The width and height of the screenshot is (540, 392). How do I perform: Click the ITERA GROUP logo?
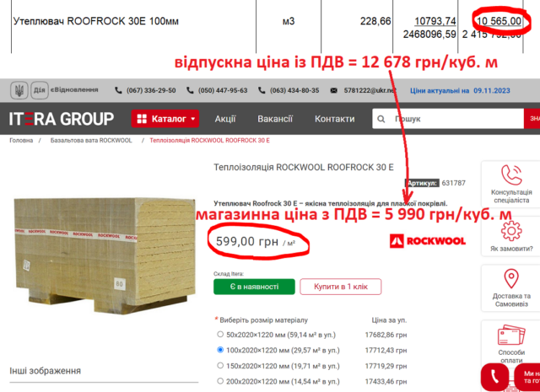click(x=62, y=119)
